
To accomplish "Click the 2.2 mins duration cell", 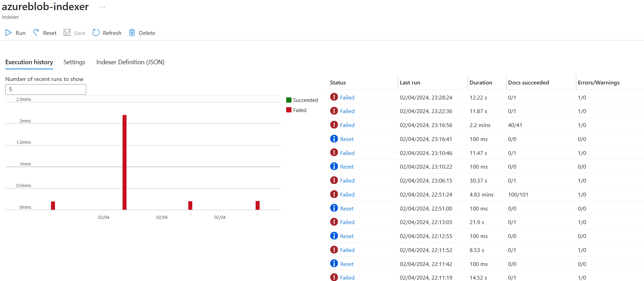I will 480,125.
